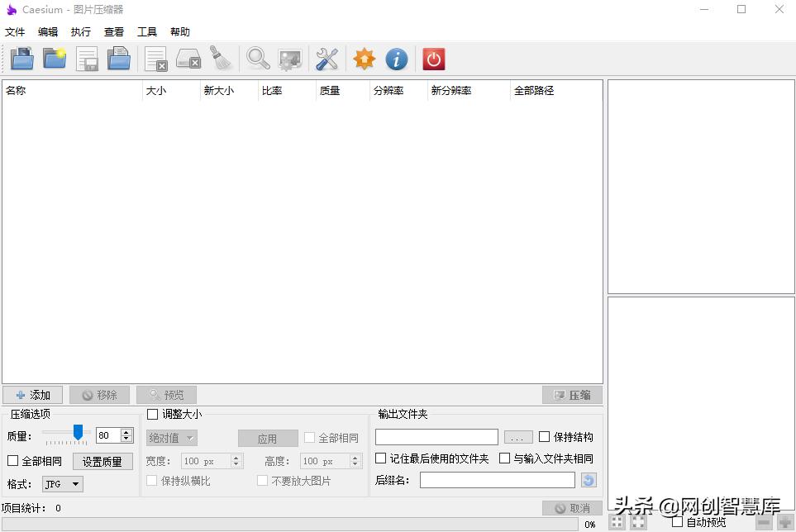Screen dimensions: 796x532
Task: Click the 应用 button
Action: coord(268,439)
